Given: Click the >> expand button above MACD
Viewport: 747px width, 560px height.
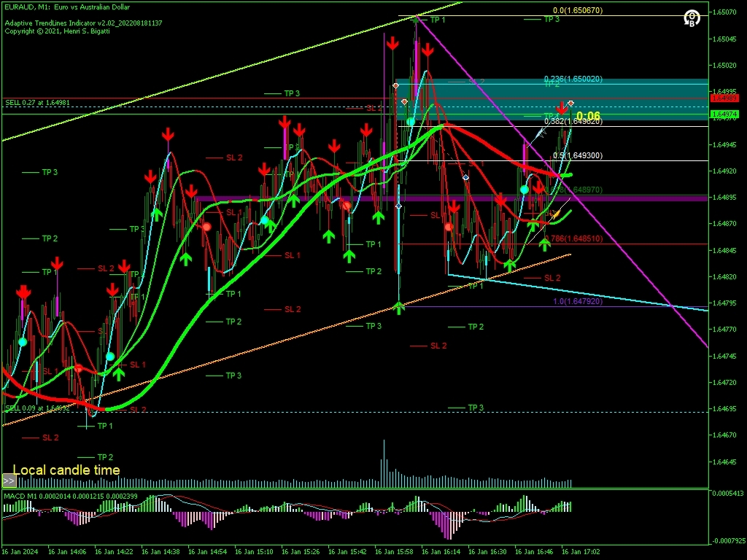Looking at the screenshot, I should tap(9, 481).
